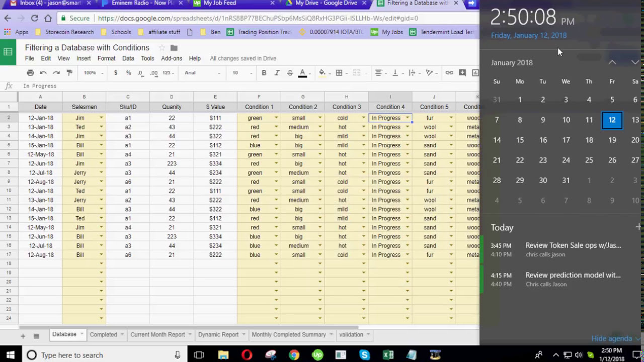Screen dimensions: 644x362
Task: Open more number formats 123 dropdown
Action: (x=168, y=73)
